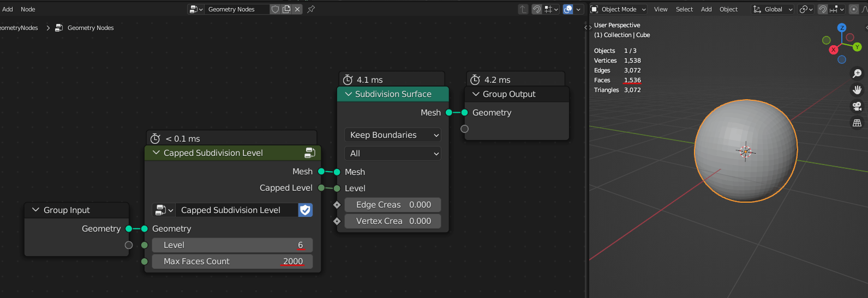The width and height of the screenshot is (868, 298).
Task: Click Geometry Nodes breadcrumb label
Action: pos(91,28)
